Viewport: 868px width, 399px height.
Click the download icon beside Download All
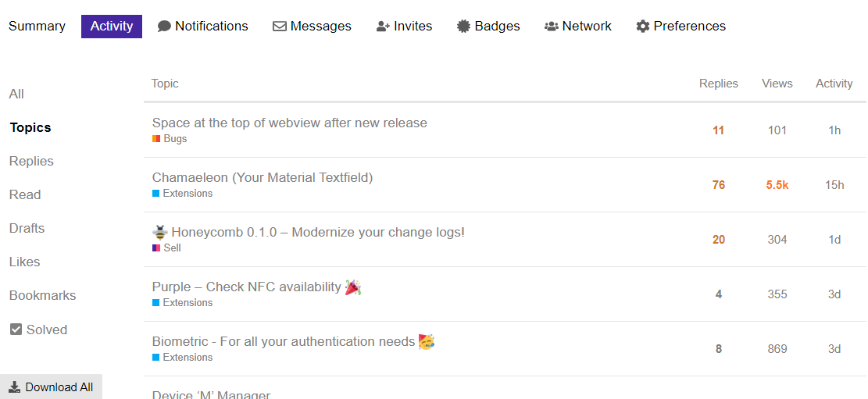tap(15, 387)
